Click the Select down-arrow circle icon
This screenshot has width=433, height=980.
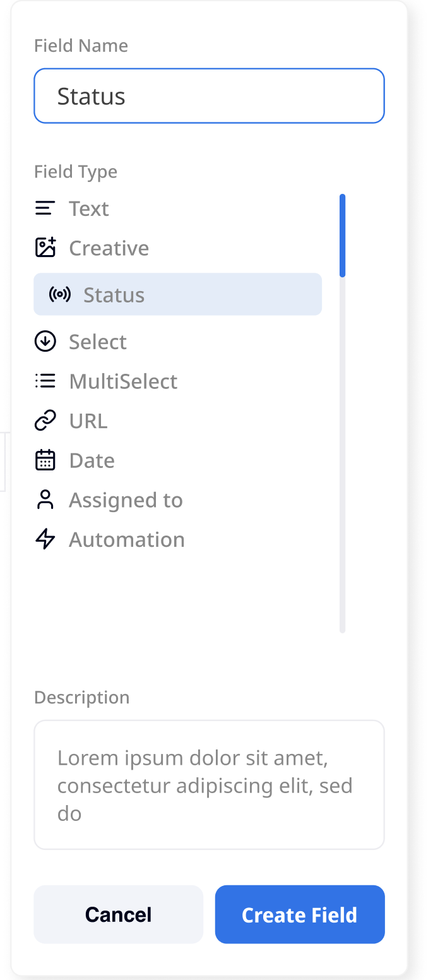45,342
